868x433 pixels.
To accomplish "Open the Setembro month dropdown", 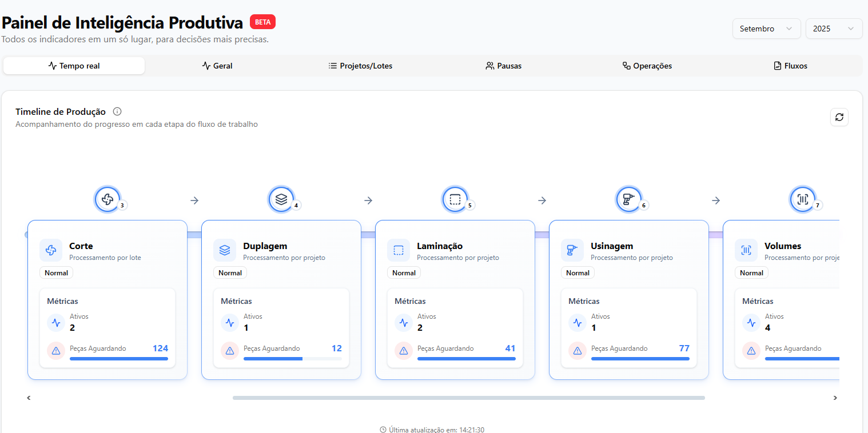I will click(x=766, y=29).
